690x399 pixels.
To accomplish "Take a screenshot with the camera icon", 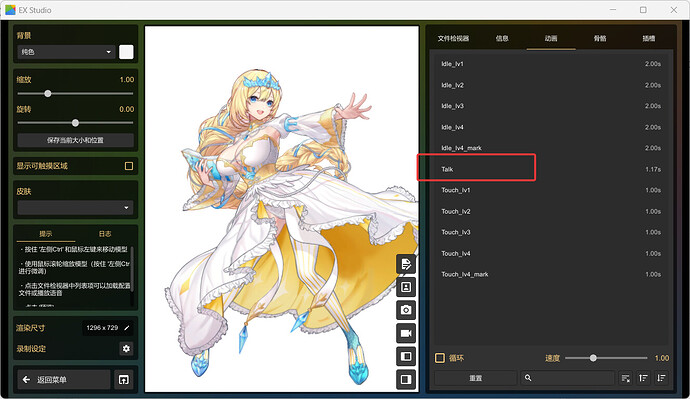I will [x=406, y=310].
